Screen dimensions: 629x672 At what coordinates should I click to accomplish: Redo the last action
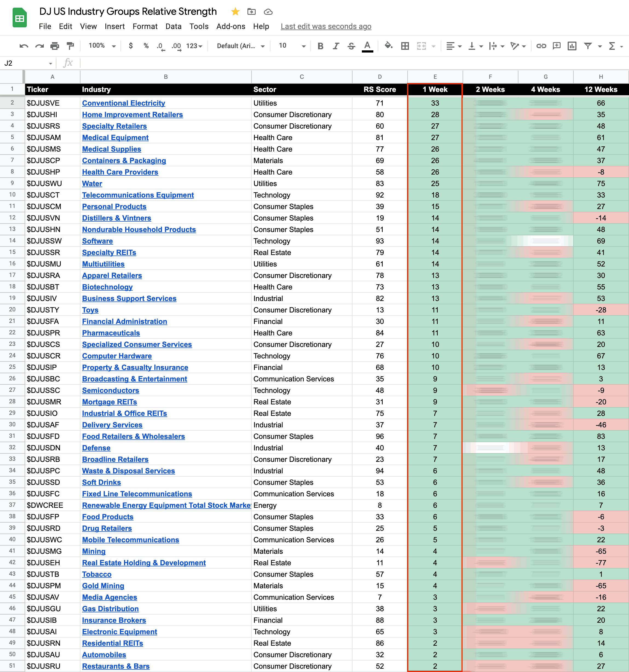[x=40, y=46]
